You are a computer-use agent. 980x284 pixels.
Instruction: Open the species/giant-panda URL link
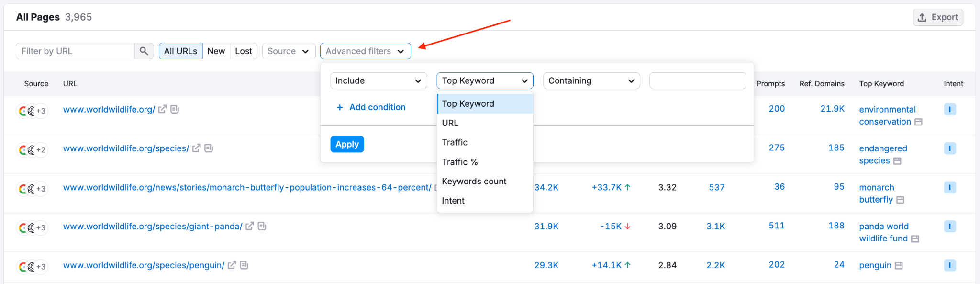(153, 226)
